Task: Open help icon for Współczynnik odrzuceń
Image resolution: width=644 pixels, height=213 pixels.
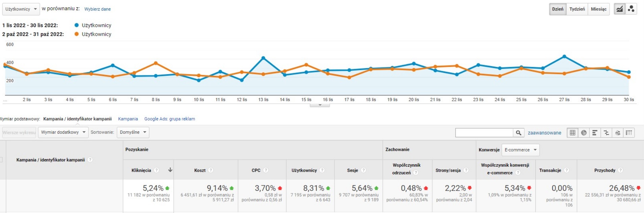Action: coord(416,172)
